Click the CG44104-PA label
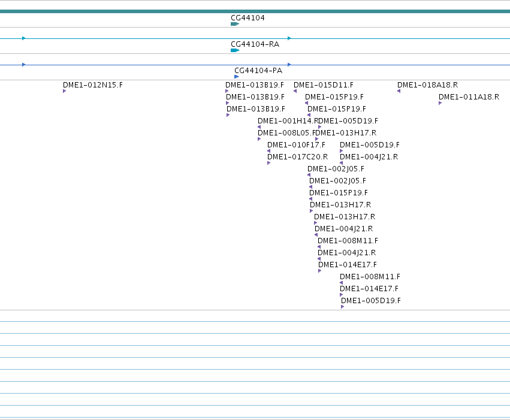510x420 pixels. (x=258, y=71)
